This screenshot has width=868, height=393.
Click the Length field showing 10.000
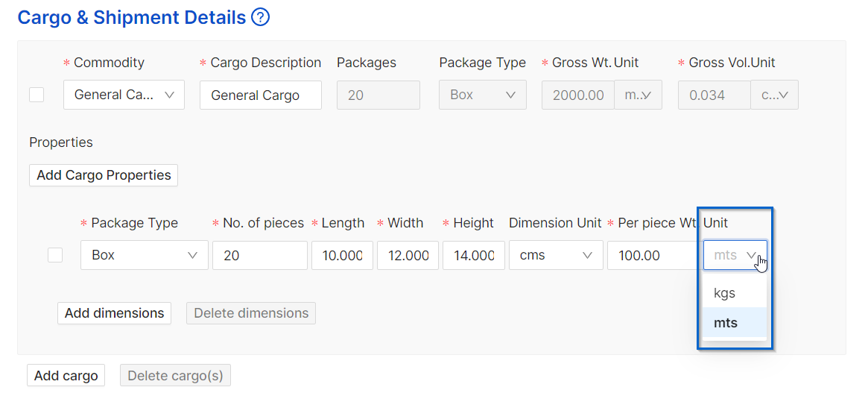pyautogui.click(x=342, y=255)
